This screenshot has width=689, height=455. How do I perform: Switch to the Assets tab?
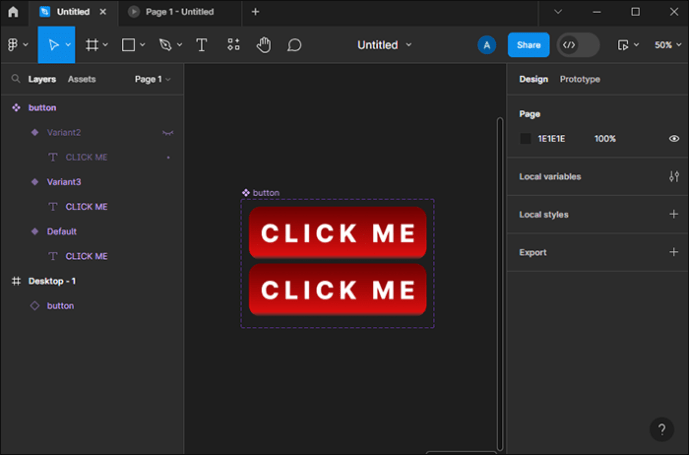82,79
